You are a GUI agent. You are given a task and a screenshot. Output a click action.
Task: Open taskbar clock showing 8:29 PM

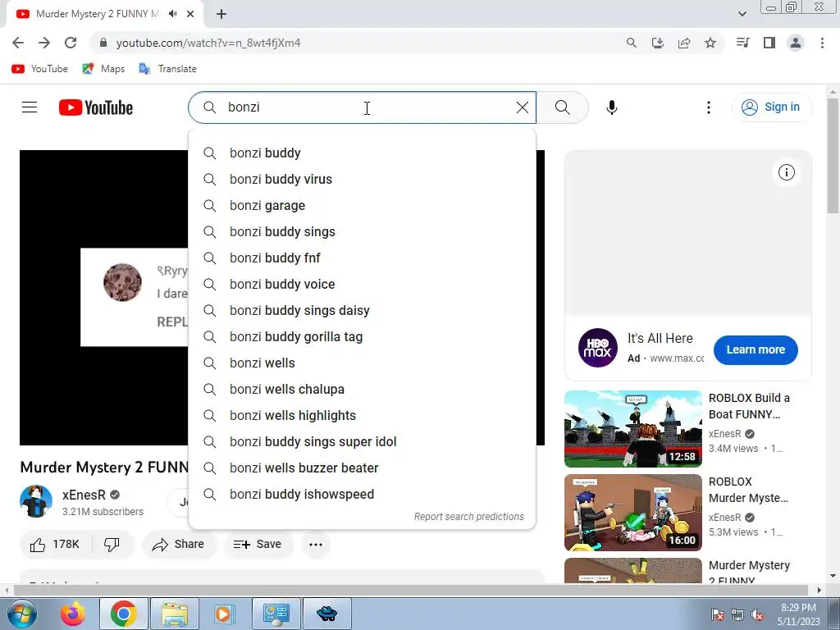click(x=798, y=614)
